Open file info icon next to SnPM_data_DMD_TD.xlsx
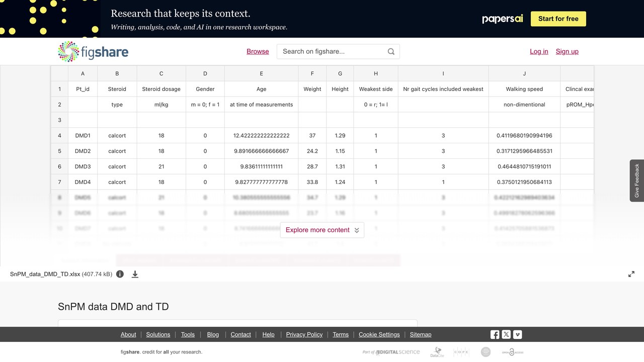 click(x=120, y=274)
